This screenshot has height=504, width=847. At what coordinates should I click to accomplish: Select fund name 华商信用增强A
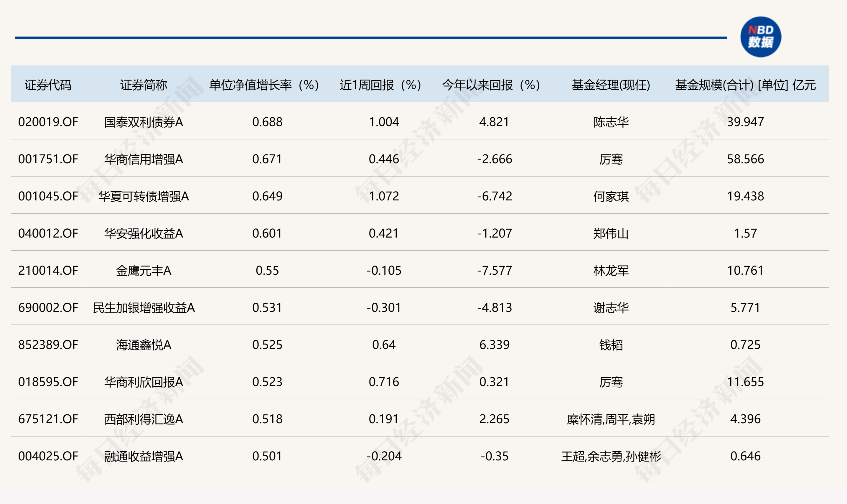coord(144,159)
